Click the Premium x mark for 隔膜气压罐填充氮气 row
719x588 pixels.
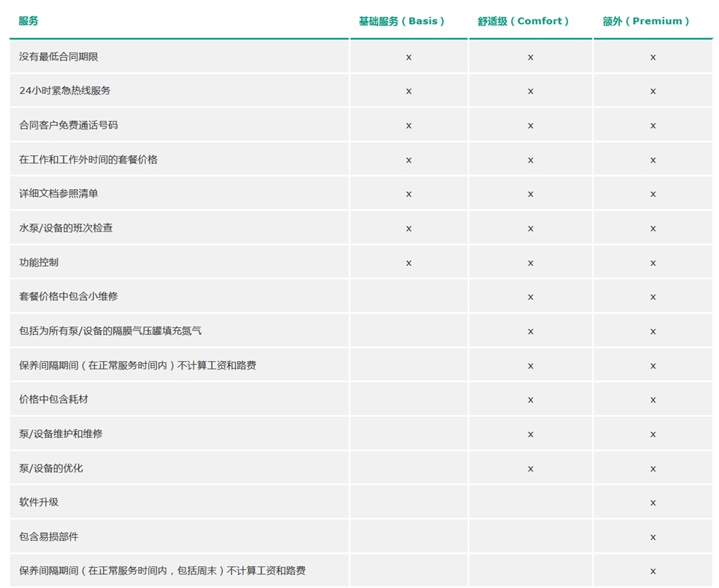[653, 331]
